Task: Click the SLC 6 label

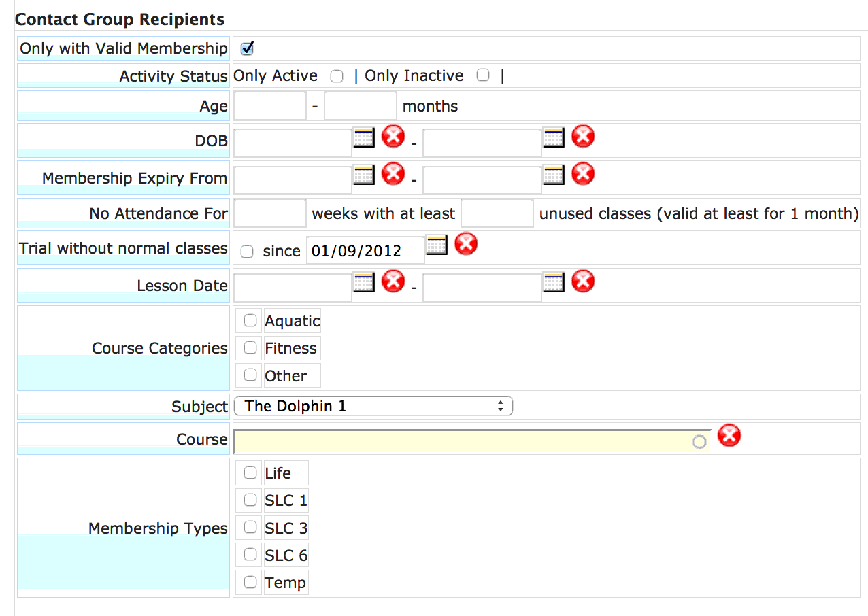Action: click(286, 555)
